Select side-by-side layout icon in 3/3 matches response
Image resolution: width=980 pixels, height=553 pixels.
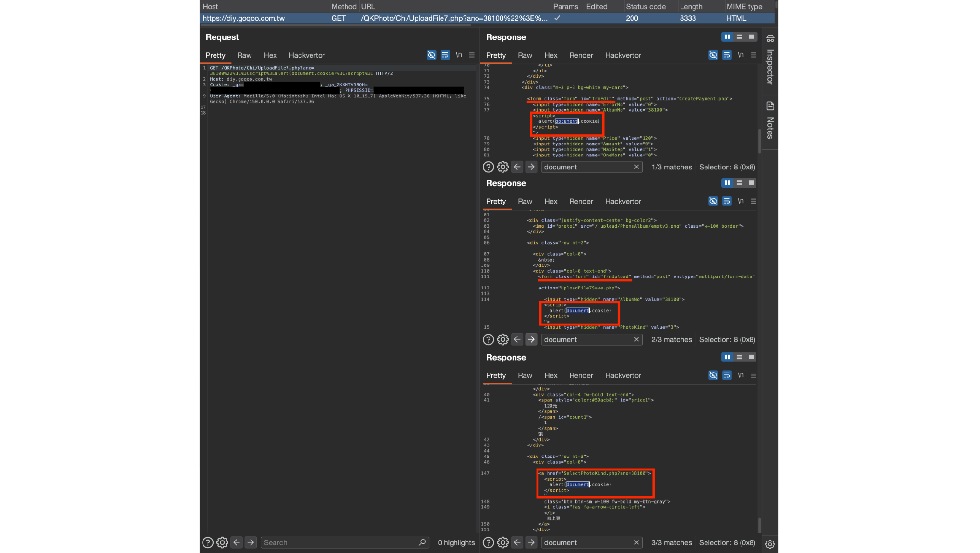click(x=728, y=357)
